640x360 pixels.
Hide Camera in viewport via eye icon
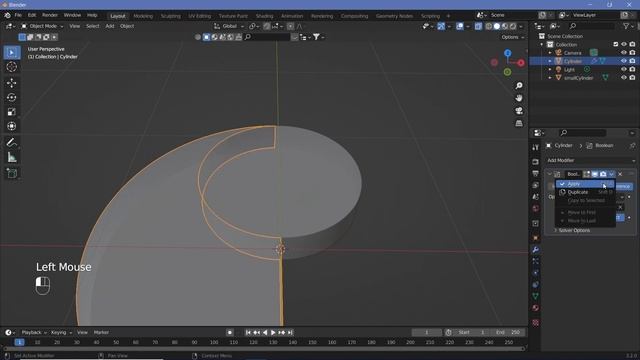coord(624,53)
